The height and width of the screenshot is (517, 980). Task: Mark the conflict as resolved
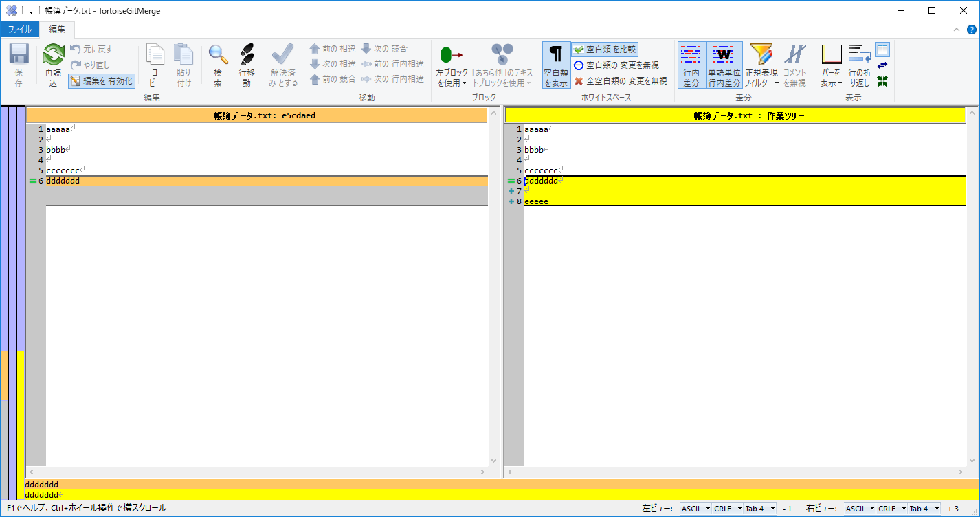point(282,62)
